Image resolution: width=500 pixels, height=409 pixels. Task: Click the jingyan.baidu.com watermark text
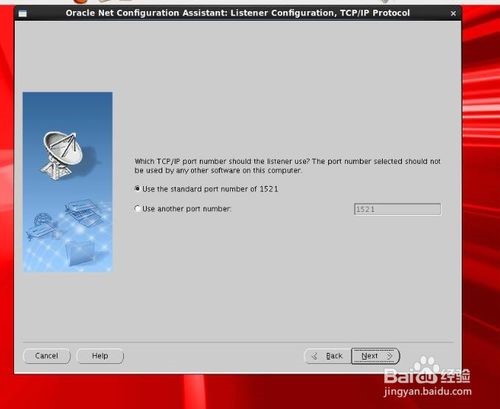point(428,392)
